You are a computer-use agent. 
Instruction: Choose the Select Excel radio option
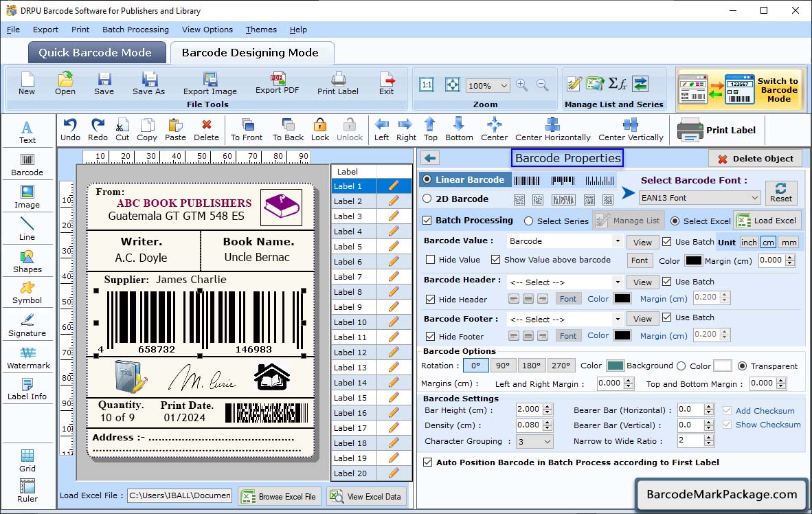[x=675, y=221]
